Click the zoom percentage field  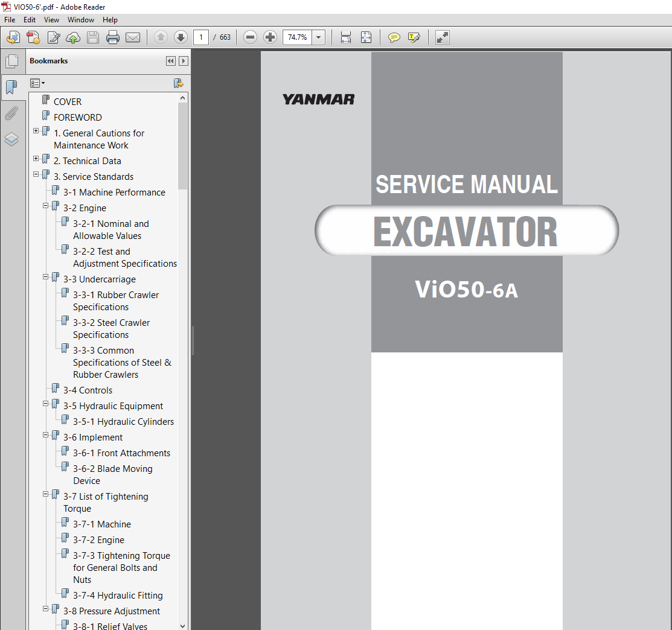298,37
